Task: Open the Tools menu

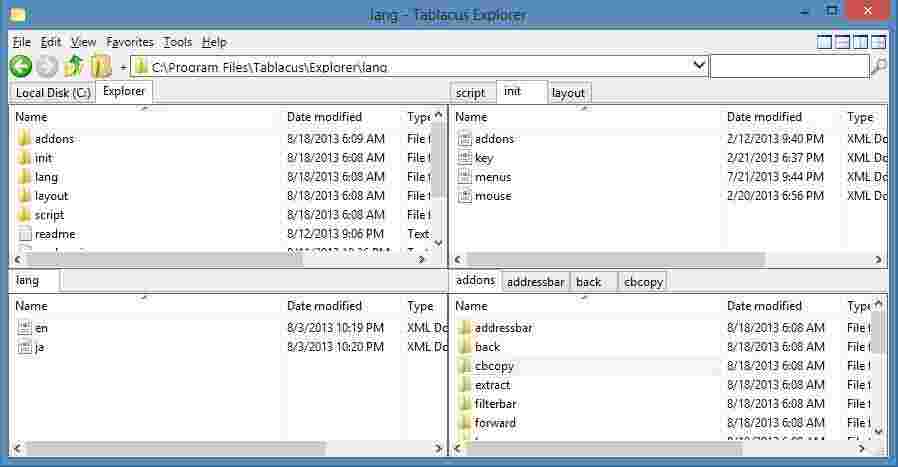Action: (x=178, y=42)
